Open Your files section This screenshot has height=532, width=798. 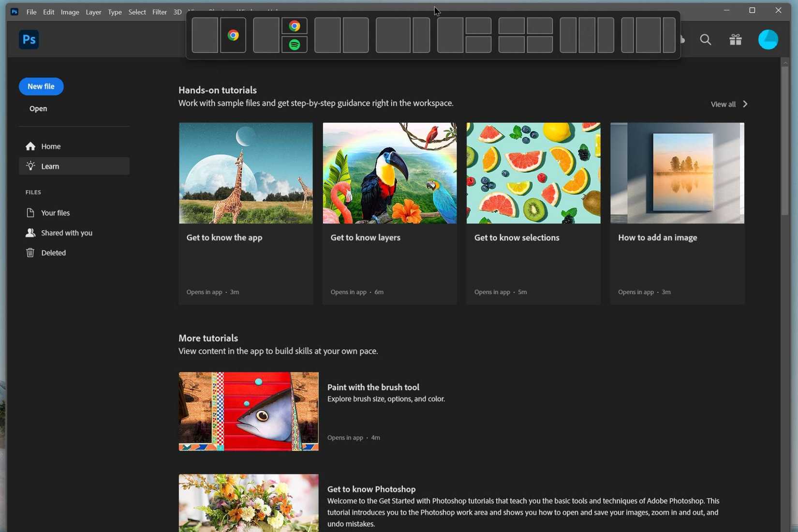[55, 213]
